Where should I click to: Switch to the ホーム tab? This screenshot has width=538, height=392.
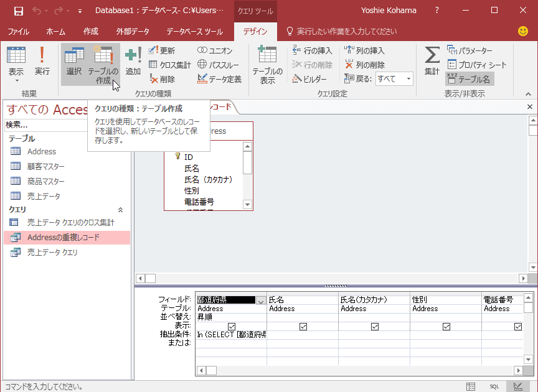click(55, 32)
